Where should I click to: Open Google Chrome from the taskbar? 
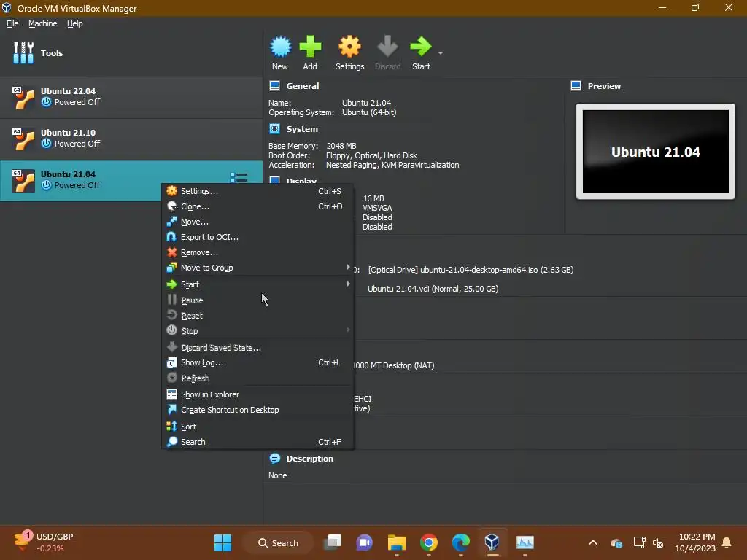pos(429,542)
